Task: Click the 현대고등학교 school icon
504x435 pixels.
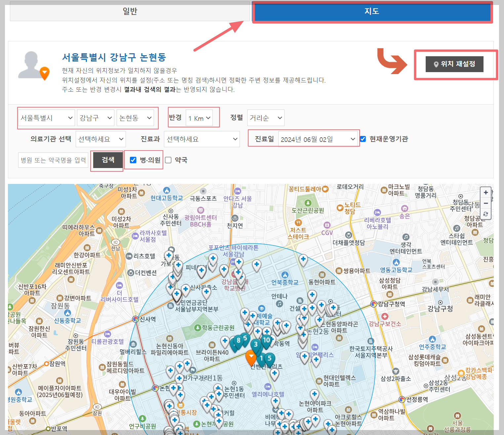Action: (167, 190)
